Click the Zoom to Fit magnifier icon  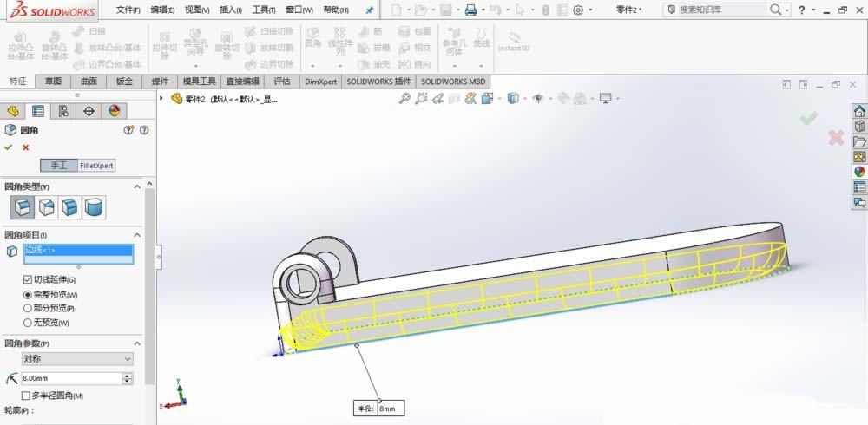[404, 99]
